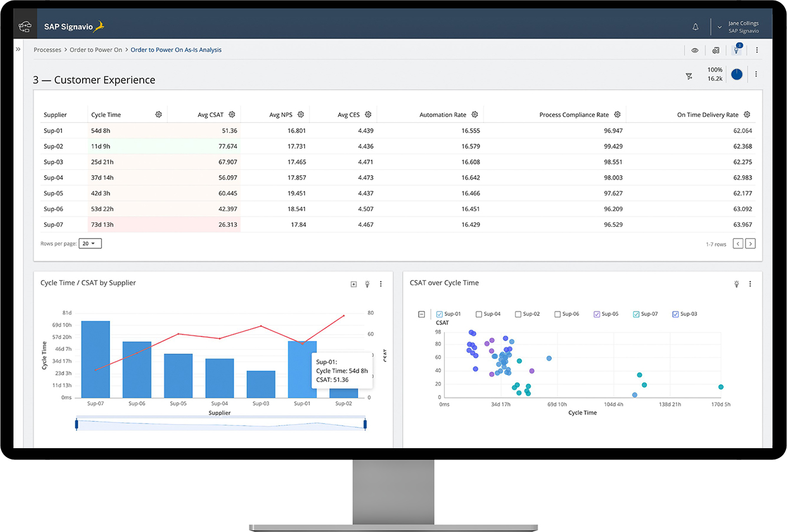Open the Cycle Time column settings gear
This screenshot has width=787, height=532.
(158, 114)
